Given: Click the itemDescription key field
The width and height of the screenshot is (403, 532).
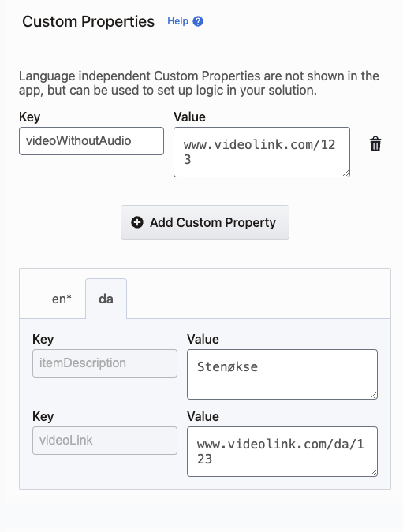Looking at the screenshot, I should pos(105,363).
